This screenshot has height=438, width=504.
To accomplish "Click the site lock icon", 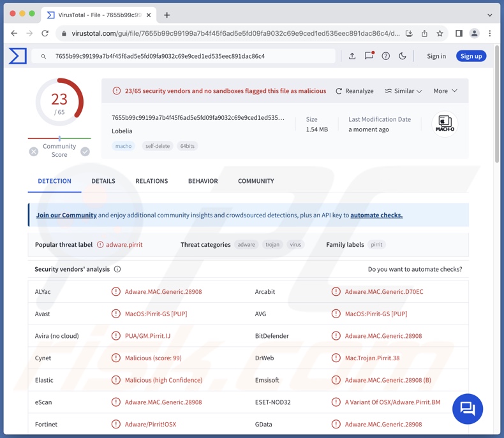I will tap(64, 33).
